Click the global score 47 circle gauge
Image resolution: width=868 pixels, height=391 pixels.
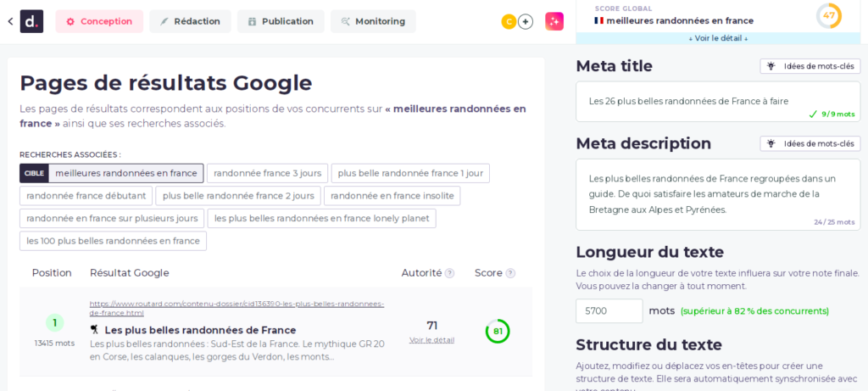828,15
